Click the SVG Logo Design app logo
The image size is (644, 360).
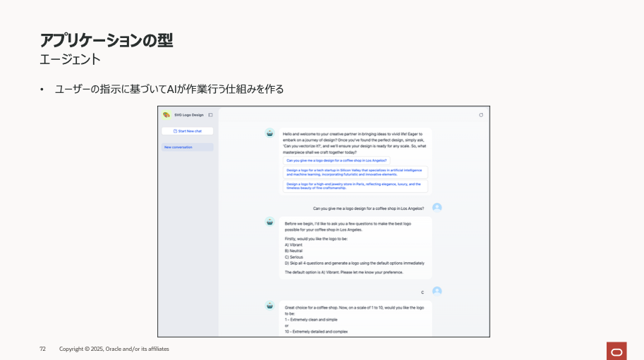166,115
